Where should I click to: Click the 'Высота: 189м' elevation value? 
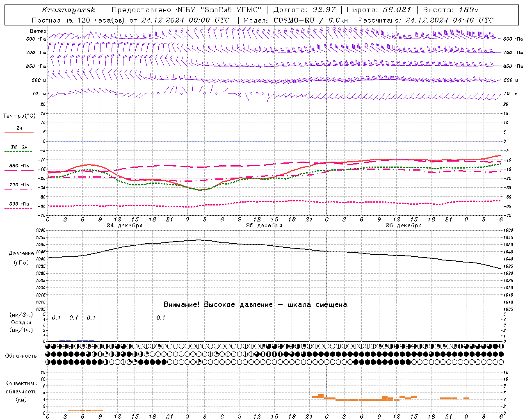(450, 10)
